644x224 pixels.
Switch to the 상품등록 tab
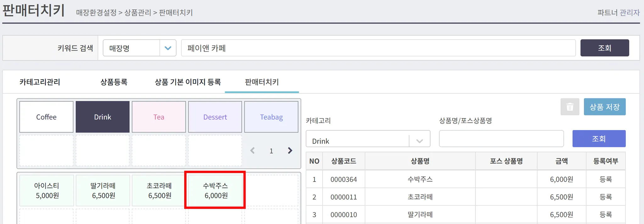click(114, 82)
